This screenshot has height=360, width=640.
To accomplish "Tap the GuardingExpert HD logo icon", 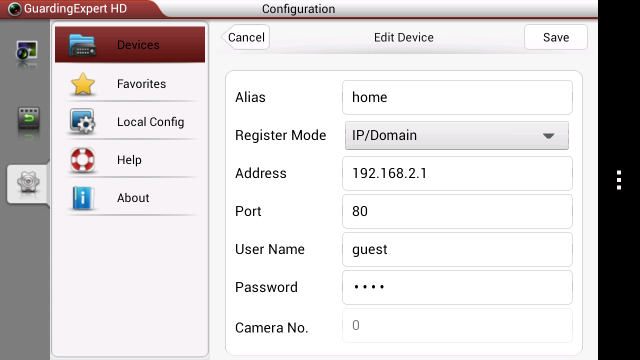I will 15,9.
